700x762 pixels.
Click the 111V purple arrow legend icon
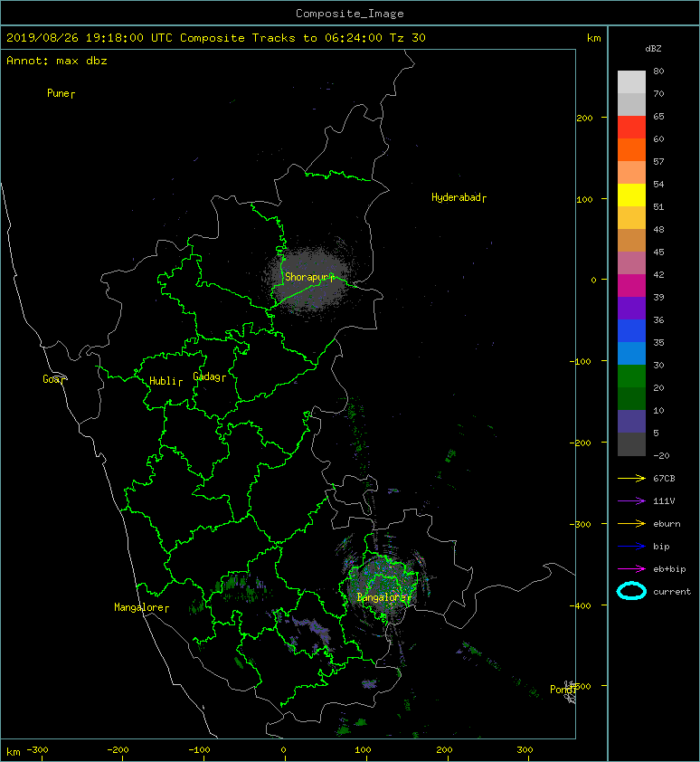[x=631, y=501]
